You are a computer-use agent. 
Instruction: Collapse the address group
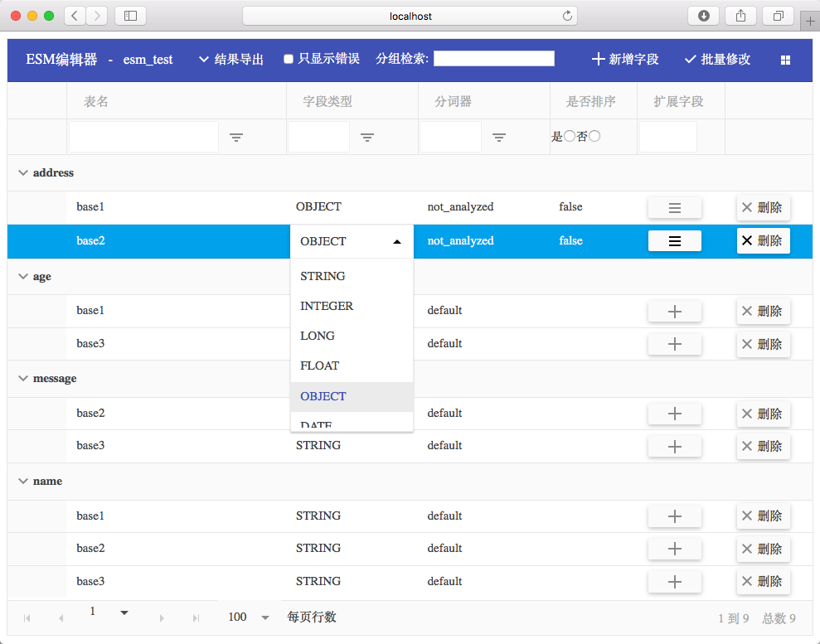click(23, 172)
